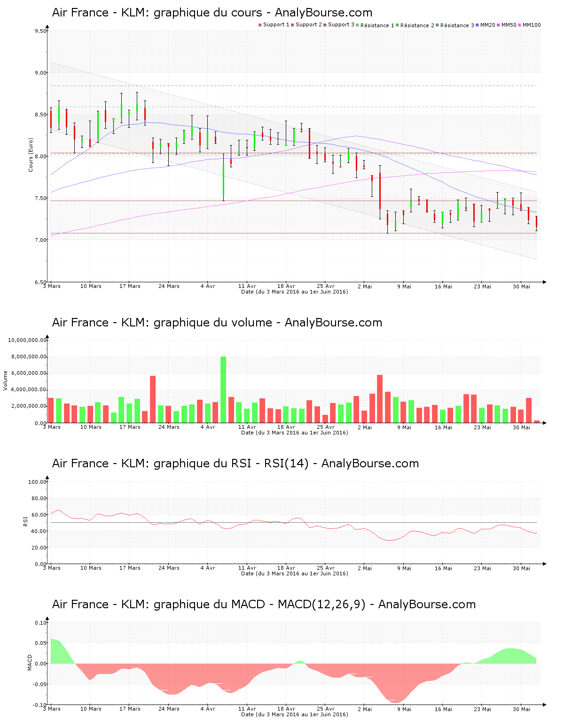This screenshot has height=728, width=564.
Task: Click '17 Mars' date on price chart
Action: 130,286
